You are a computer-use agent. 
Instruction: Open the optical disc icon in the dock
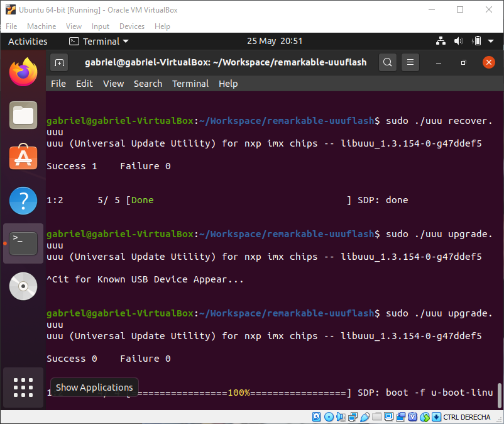(x=23, y=286)
